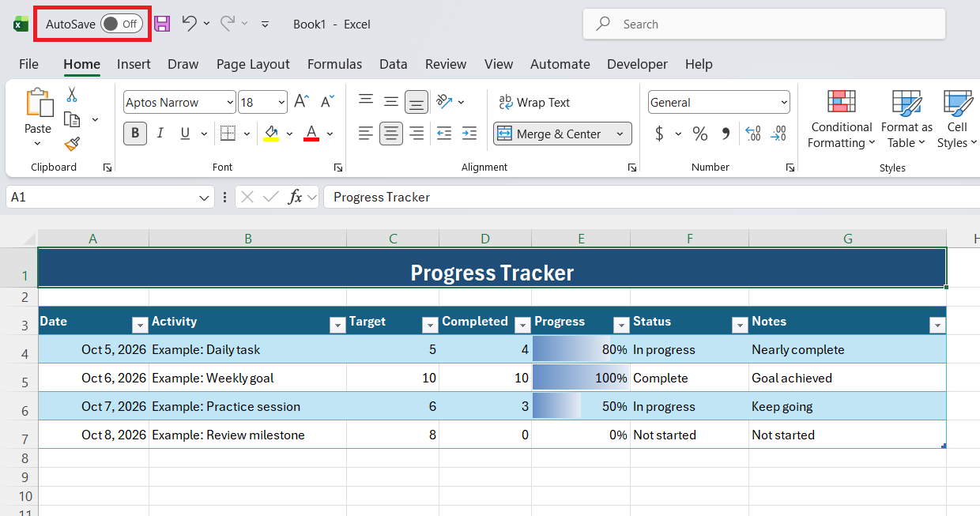
Task: Apply underline formatting
Action: tap(185, 134)
